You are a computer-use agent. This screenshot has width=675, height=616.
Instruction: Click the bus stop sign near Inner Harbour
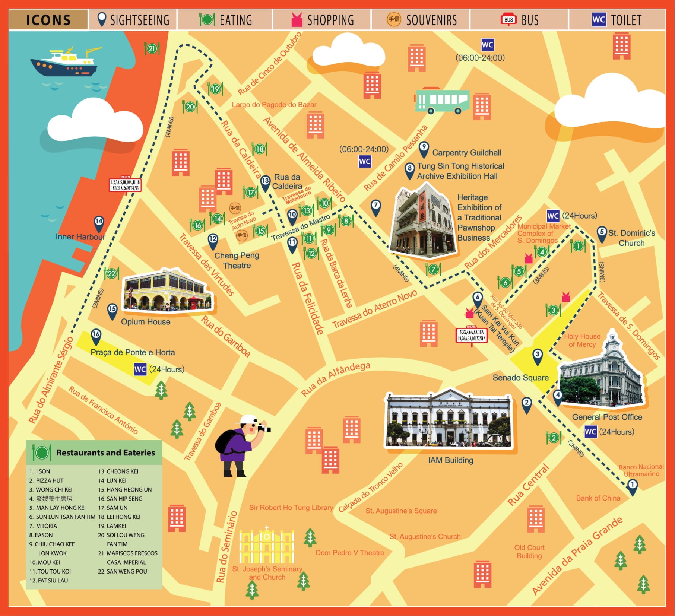125,185
